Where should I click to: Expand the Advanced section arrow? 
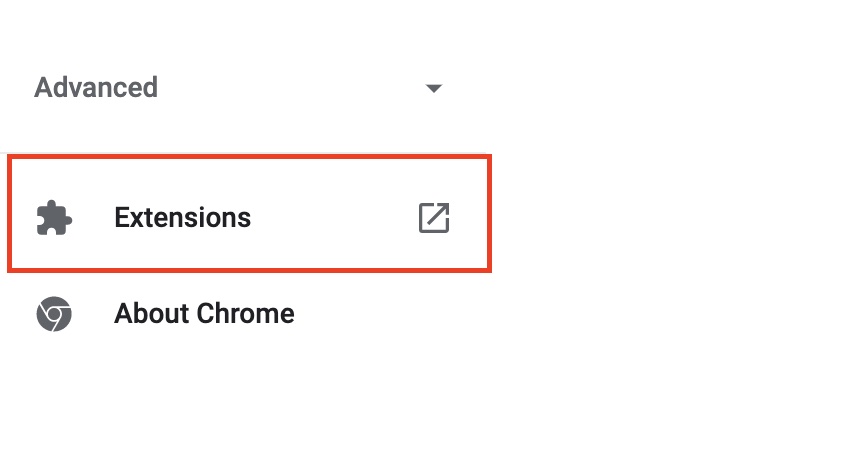tap(434, 88)
